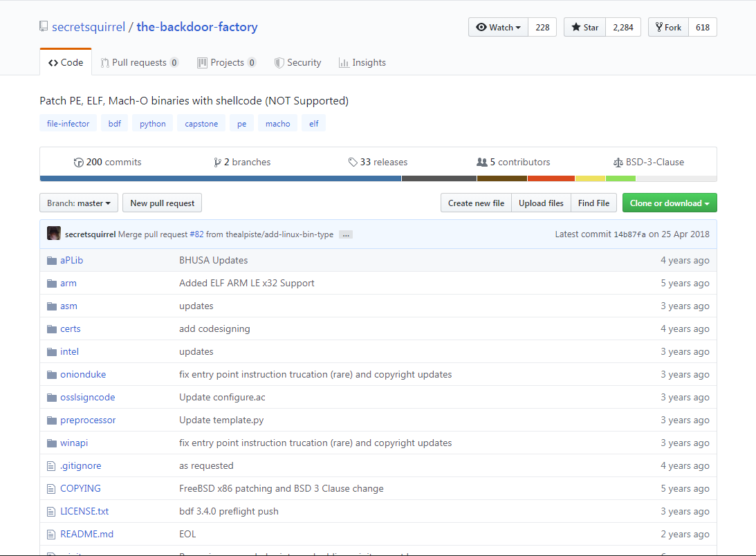The height and width of the screenshot is (556, 756).
Task: Click the folder icon for osslsigncode
Action: click(52, 398)
